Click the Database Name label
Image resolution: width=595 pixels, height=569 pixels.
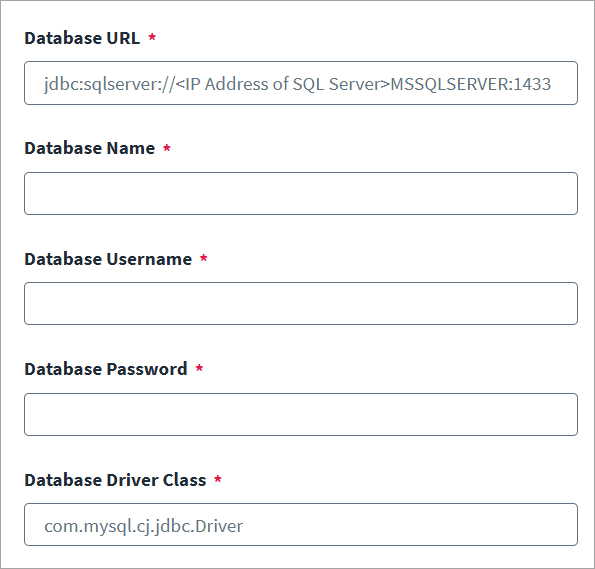coord(90,148)
